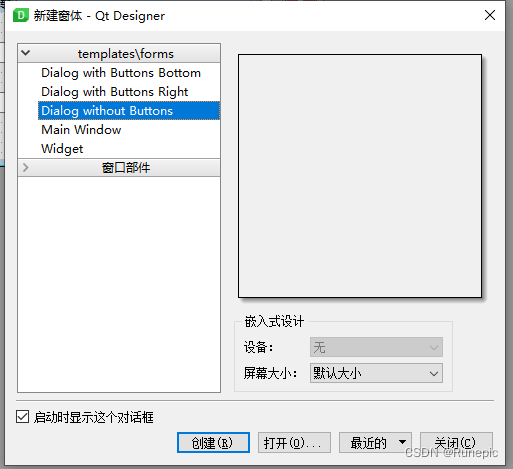Image resolution: width=513 pixels, height=469 pixels.
Task: Select Dialog with Buttons Bottom template
Action: (121, 73)
